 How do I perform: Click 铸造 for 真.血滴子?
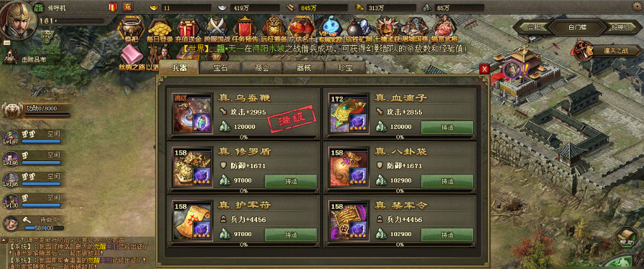447,127
